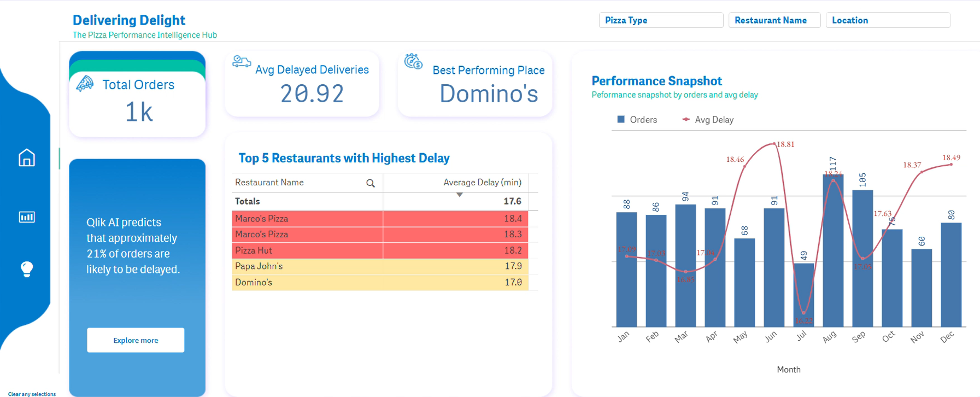
Task: Click the Top 5 Restaurants with Highest Delay title
Action: [344, 158]
